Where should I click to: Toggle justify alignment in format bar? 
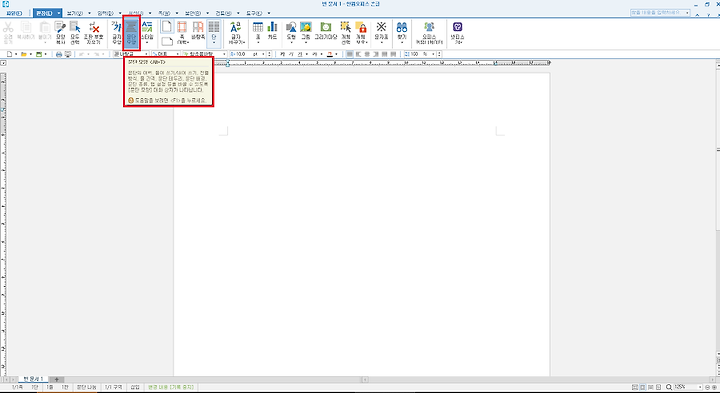coord(349,54)
